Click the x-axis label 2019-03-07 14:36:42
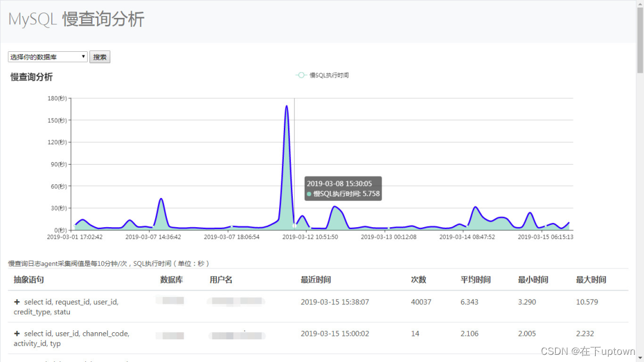 coord(153,237)
